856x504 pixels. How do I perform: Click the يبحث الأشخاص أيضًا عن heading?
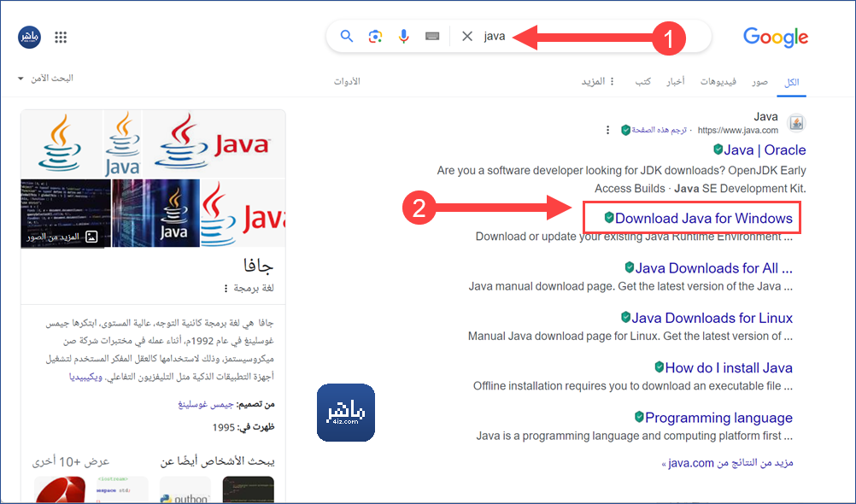point(217,462)
